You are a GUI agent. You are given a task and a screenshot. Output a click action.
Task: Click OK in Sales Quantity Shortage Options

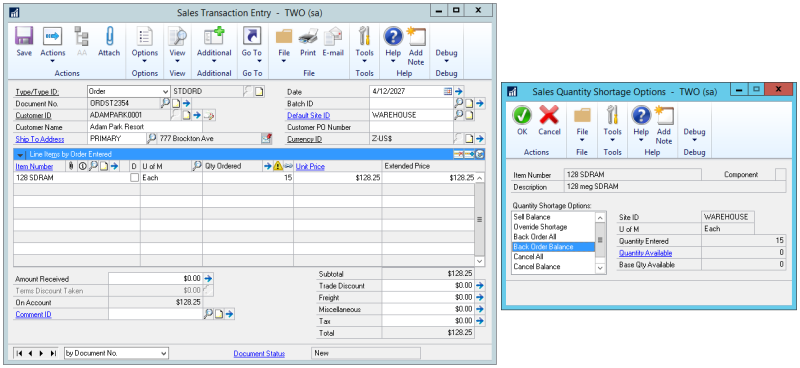point(521,121)
